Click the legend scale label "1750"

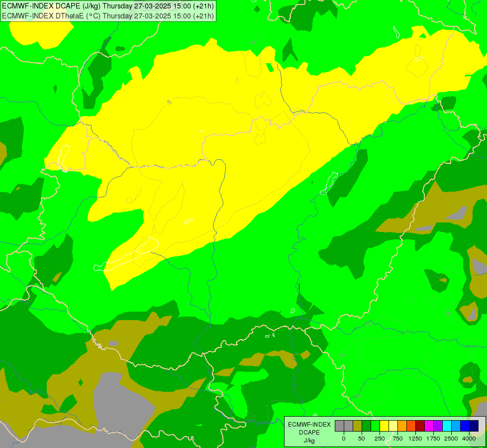(433, 439)
